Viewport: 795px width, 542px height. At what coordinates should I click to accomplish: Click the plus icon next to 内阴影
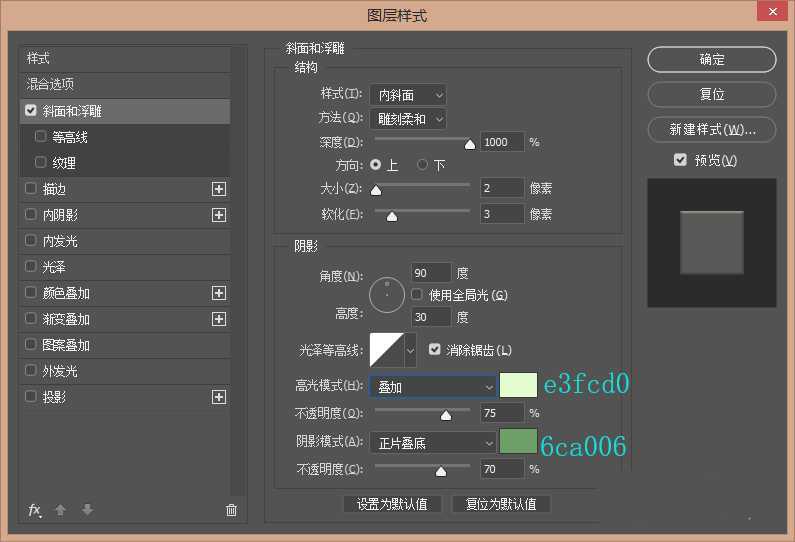pos(219,215)
